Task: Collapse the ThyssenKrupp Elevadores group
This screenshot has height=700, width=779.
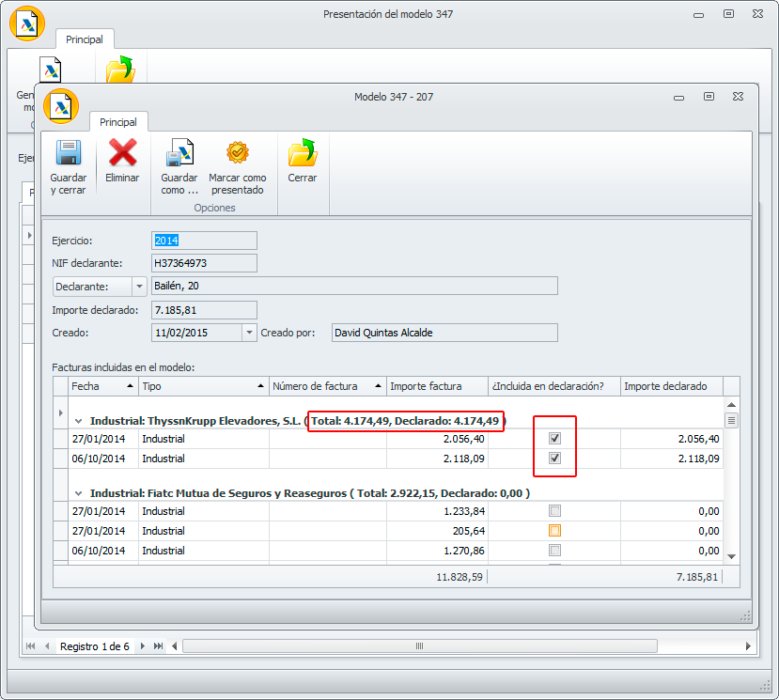Action: point(79,422)
